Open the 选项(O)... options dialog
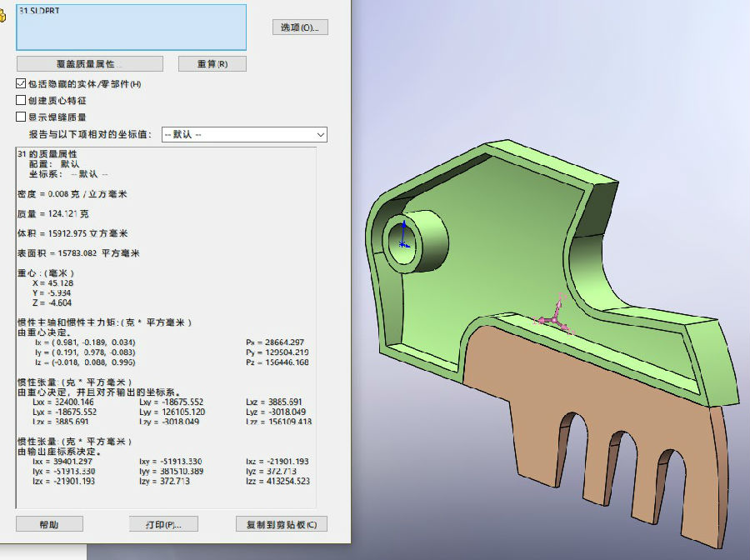Image resolution: width=750 pixels, height=560 pixels. point(300,27)
